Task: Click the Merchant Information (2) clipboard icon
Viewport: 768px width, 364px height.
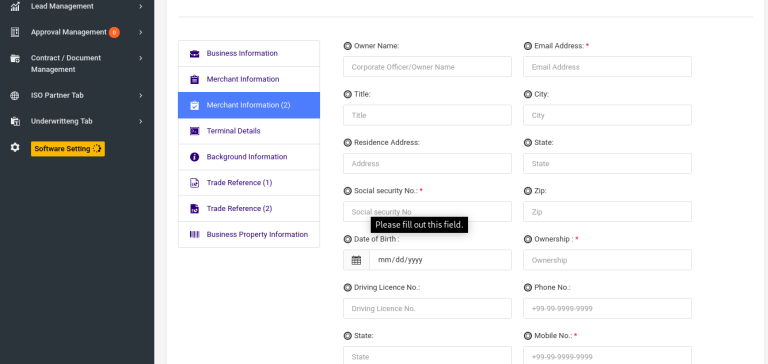Action: (194, 105)
